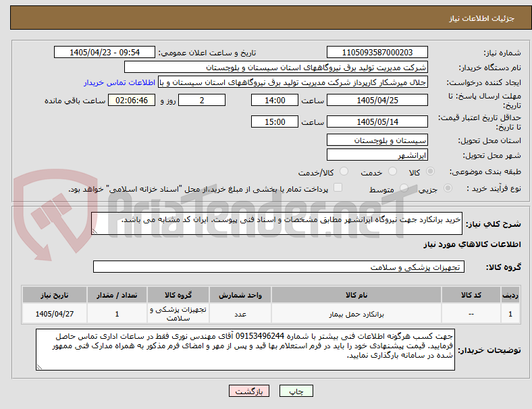This screenshot has height=409, width=532.
Task: Select the متوسط purchase type radio
Action: 404,188
